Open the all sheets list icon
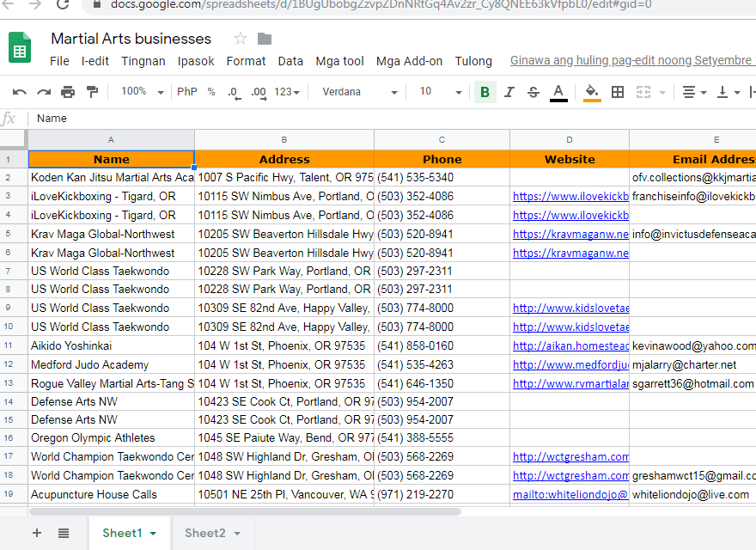This screenshot has height=550, width=756. [x=64, y=533]
